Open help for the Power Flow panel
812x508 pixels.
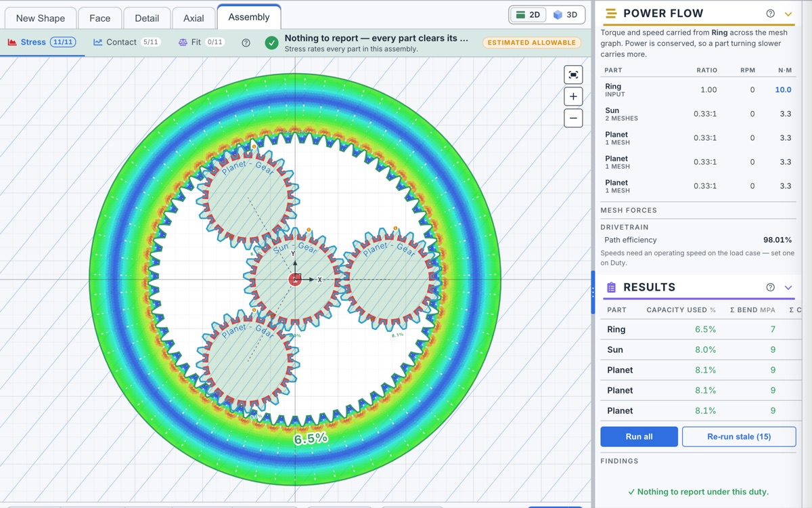click(770, 14)
